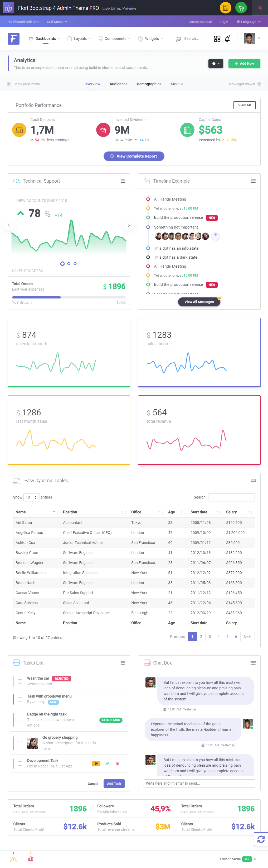The height and width of the screenshot is (868, 268).
Task: Open the user avatar dropdown
Action: [252, 39]
